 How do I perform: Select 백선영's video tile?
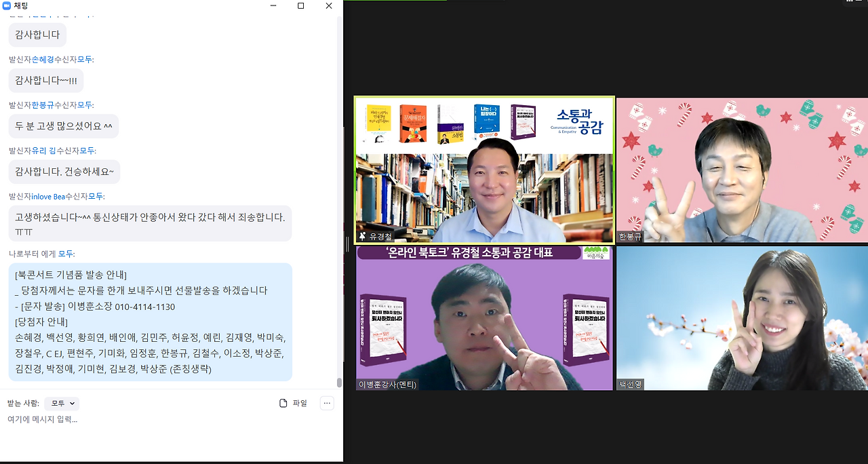click(x=742, y=318)
